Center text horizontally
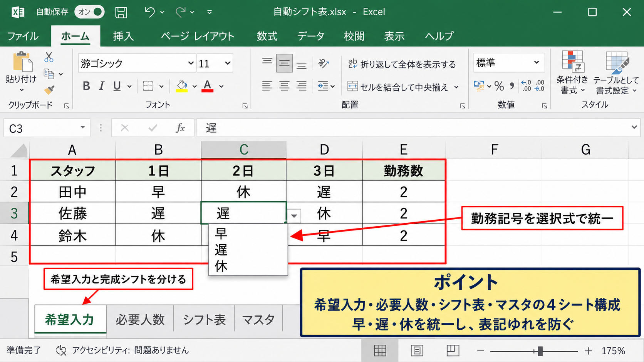Screen dimensions: 644x362 [x=284, y=86]
